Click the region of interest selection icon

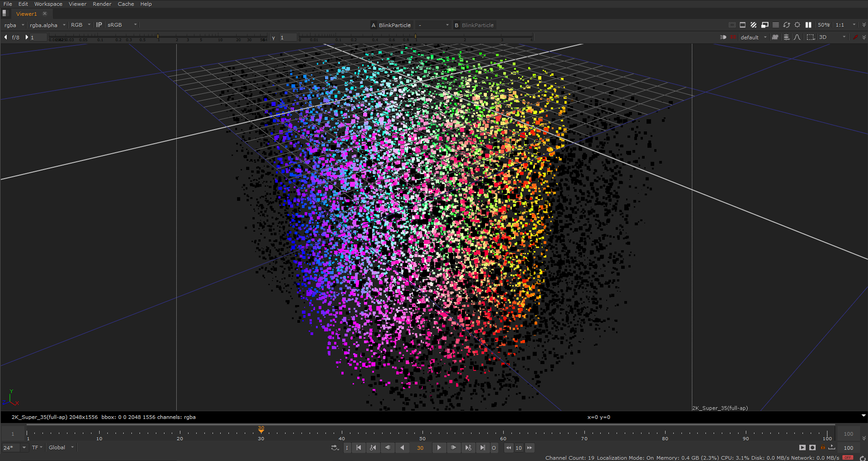(x=810, y=38)
